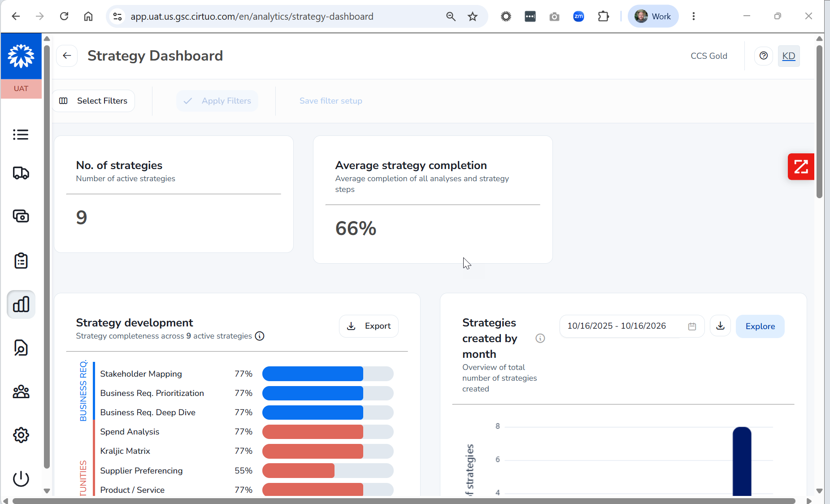830x504 pixels.
Task: Click the info icon beside Strategies created by month
Action: pos(540,339)
